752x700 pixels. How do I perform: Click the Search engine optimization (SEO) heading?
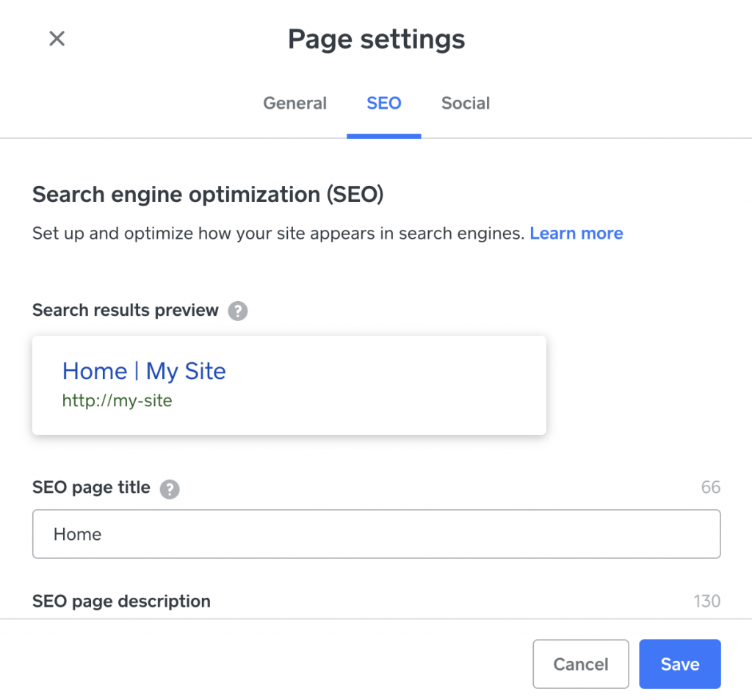click(208, 195)
